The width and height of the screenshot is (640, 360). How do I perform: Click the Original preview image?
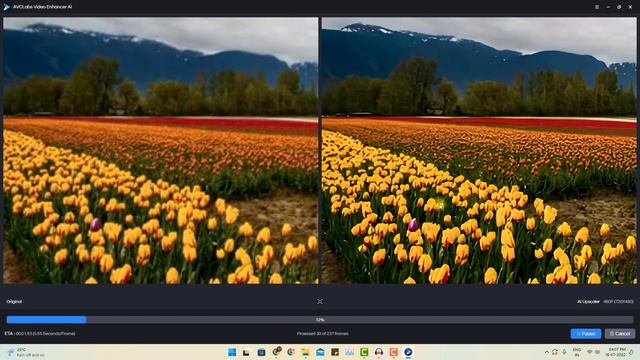click(160, 150)
